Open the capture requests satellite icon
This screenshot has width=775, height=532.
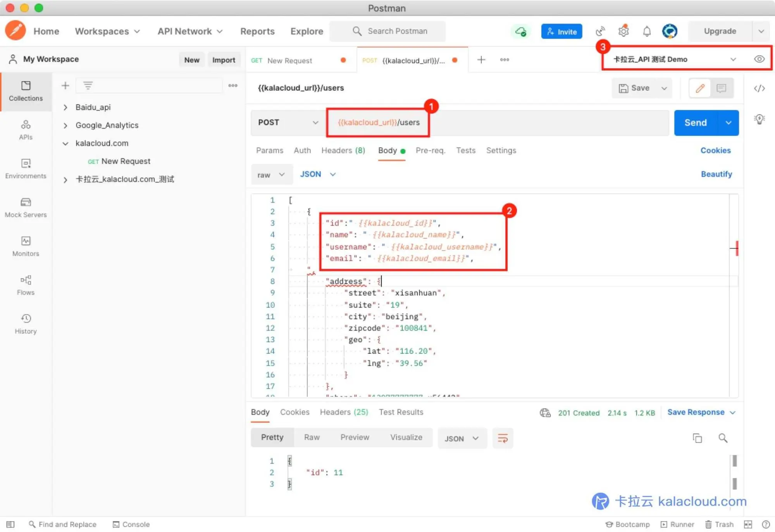click(600, 31)
